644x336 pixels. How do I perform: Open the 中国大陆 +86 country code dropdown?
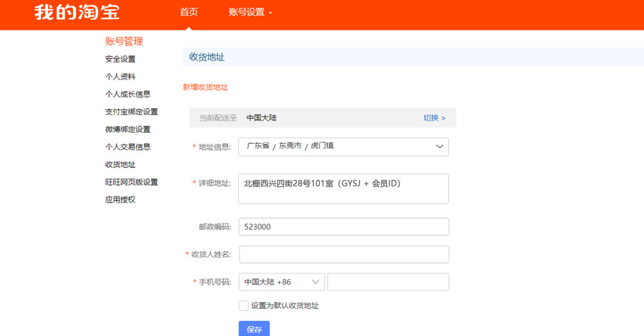[282, 282]
